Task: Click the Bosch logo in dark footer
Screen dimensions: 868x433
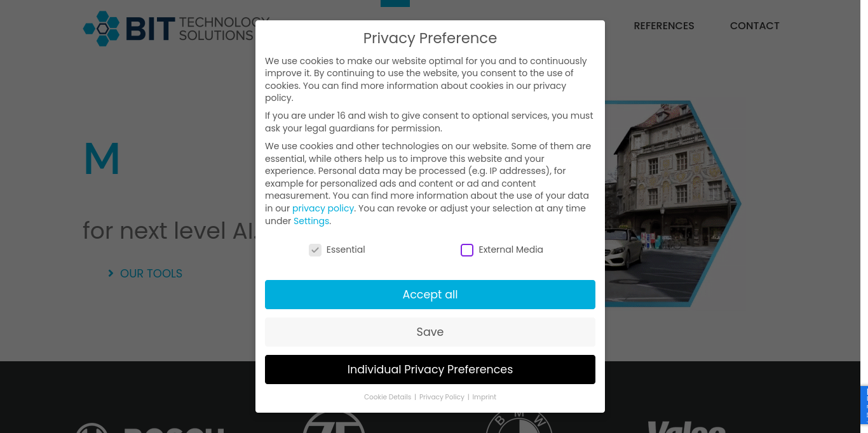Action: (x=151, y=427)
